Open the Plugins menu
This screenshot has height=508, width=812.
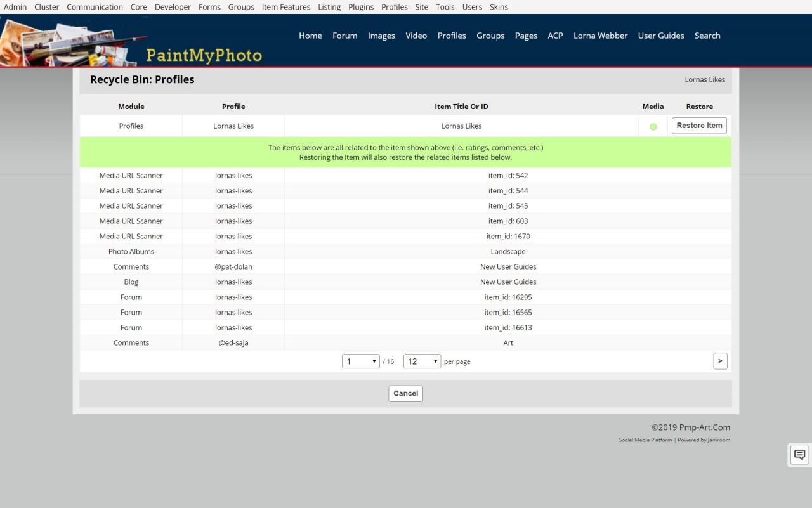tap(361, 7)
